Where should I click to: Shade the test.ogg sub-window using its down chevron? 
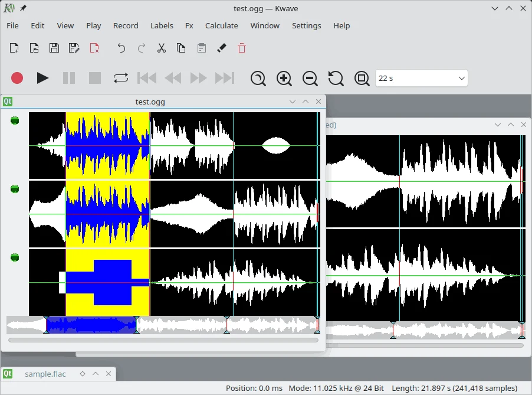293,102
